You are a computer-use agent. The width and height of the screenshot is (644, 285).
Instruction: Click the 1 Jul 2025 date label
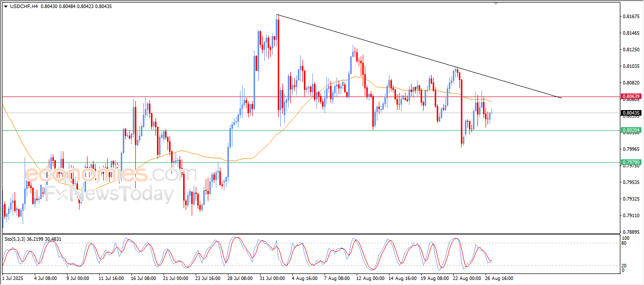point(13,278)
